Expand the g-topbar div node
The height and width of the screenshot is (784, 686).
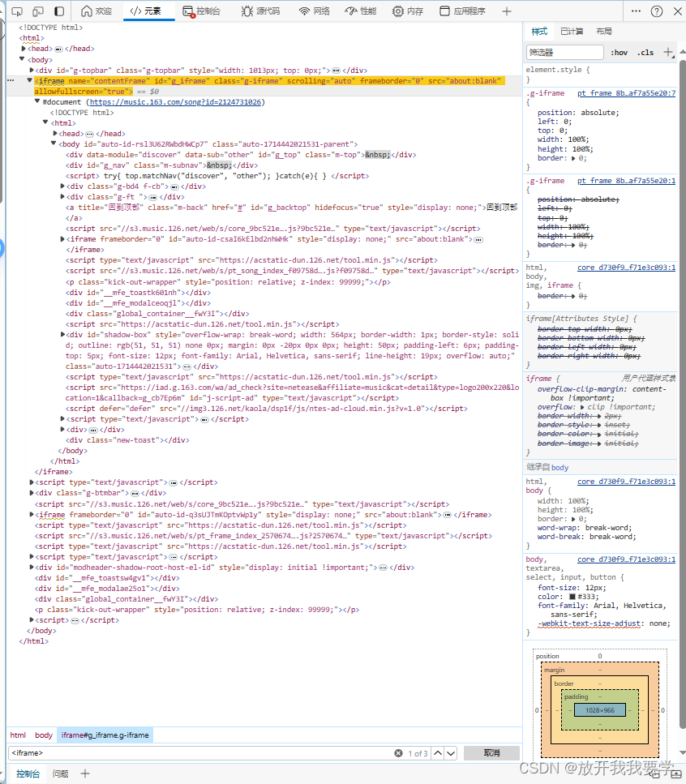32,71
